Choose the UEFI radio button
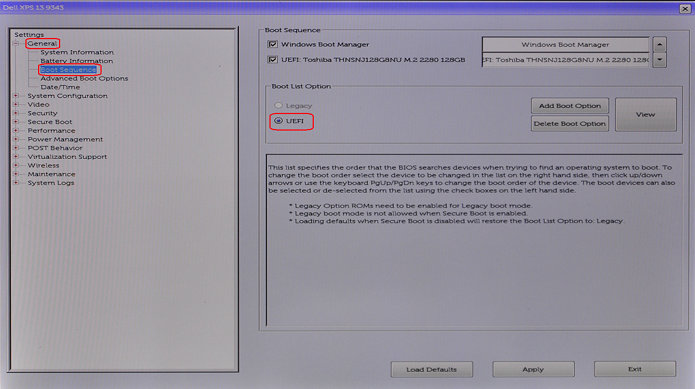695x389 pixels. pyautogui.click(x=278, y=121)
